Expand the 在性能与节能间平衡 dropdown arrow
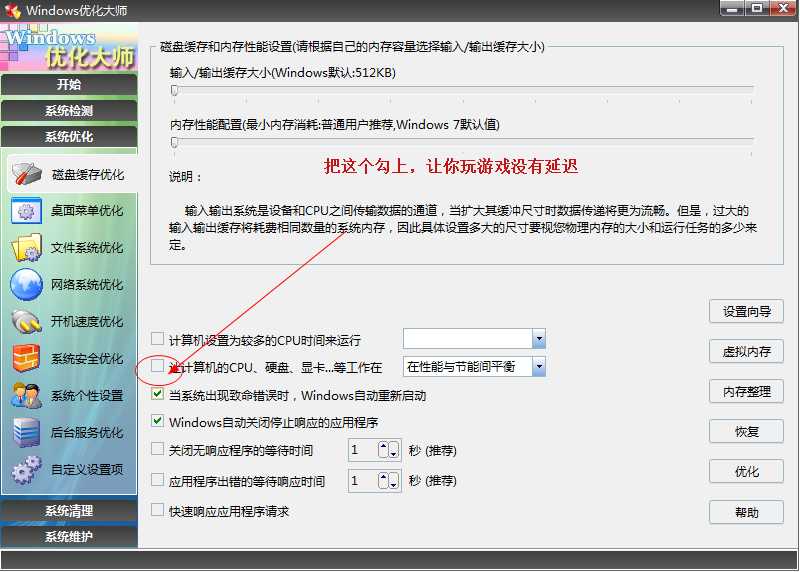The height and width of the screenshot is (572, 800). [x=539, y=366]
